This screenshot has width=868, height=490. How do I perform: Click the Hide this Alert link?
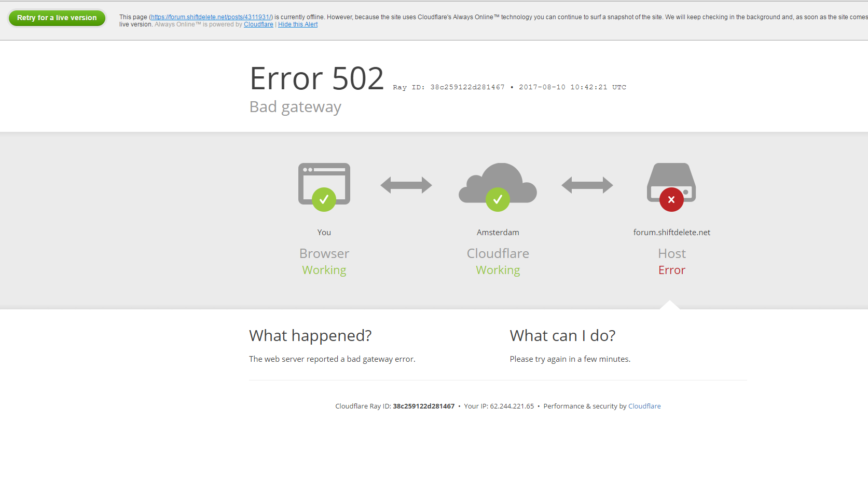pos(298,24)
